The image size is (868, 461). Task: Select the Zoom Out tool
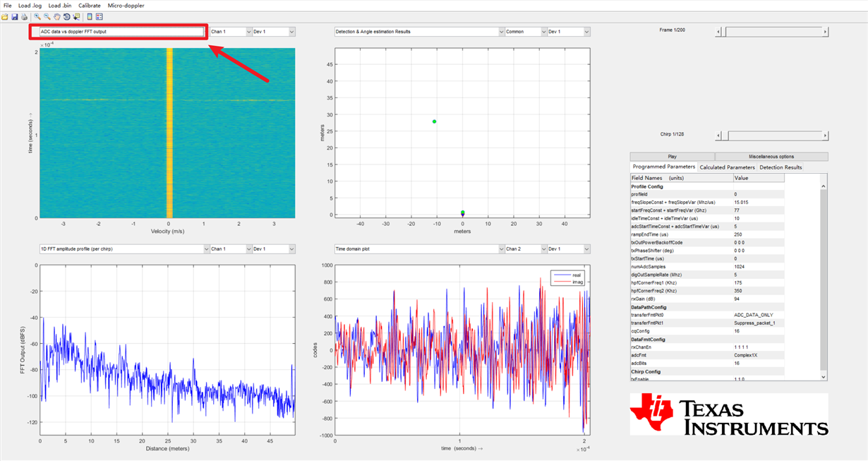[x=47, y=17]
